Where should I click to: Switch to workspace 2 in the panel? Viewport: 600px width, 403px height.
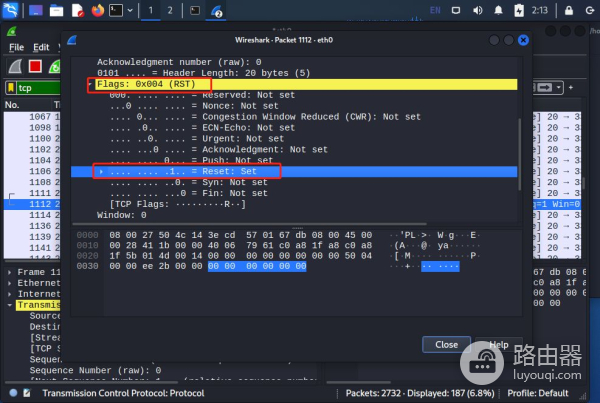click(x=170, y=11)
